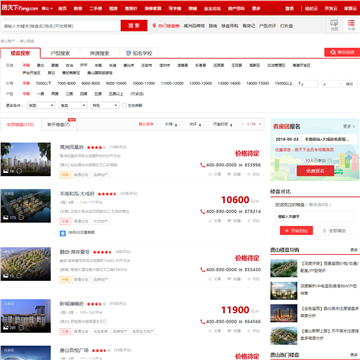Click compare plus for listing 864566
Screen dimensions: 360x360
point(249,331)
